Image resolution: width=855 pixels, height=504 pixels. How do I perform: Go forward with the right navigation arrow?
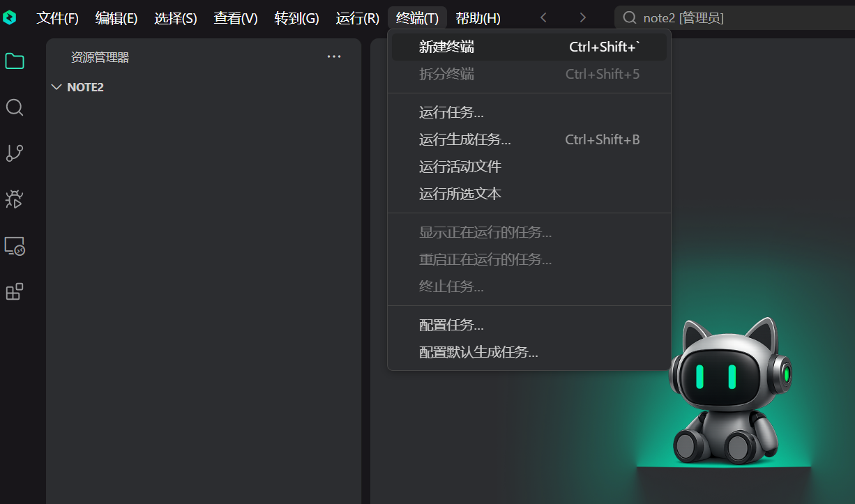(x=583, y=18)
